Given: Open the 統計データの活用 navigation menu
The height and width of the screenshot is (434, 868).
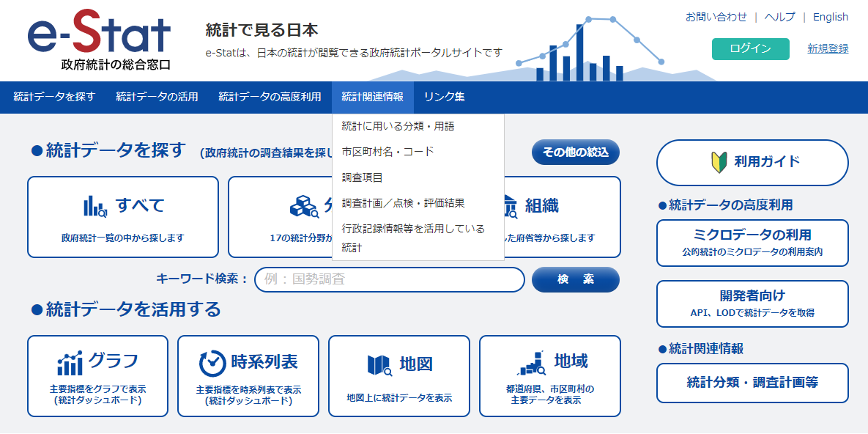Looking at the screenshot, I should [x=157, y=97].
